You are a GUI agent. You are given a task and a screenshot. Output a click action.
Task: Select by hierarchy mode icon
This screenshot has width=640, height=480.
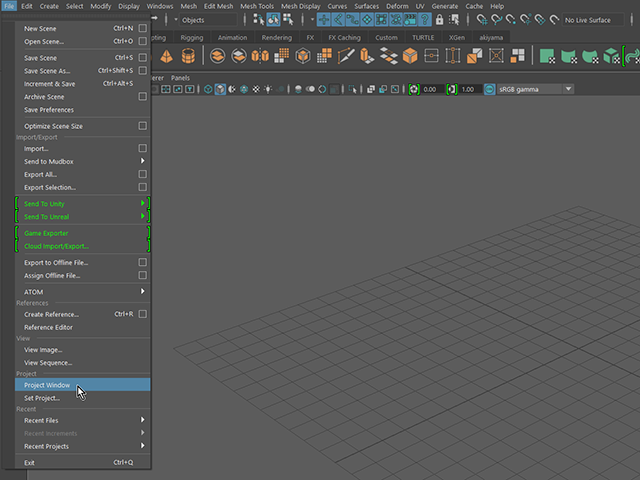click(258, 19)
